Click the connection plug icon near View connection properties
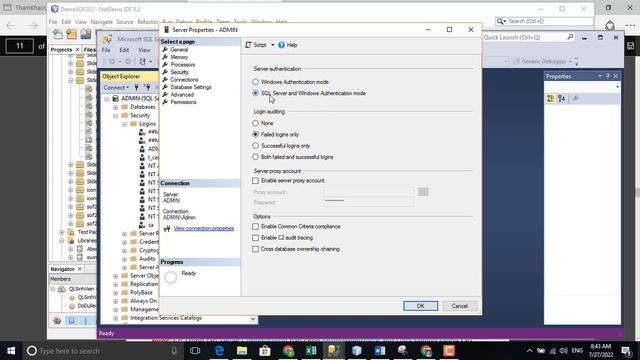 [x=167, y=229]
